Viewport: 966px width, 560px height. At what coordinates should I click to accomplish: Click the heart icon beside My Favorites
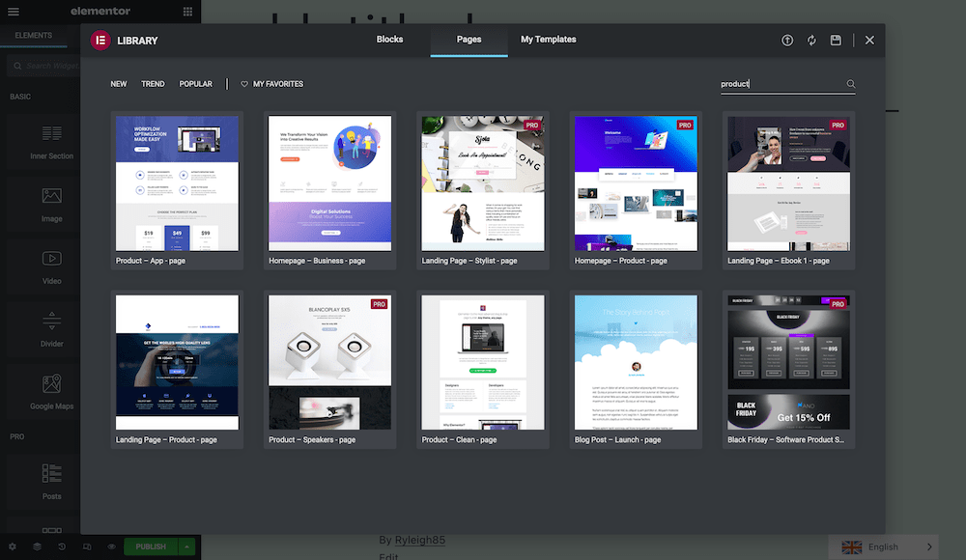click(244, 84)
